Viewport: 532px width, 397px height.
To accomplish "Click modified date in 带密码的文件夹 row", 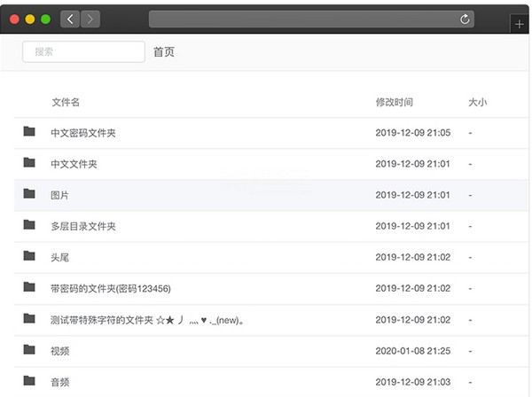I will 413,289.
